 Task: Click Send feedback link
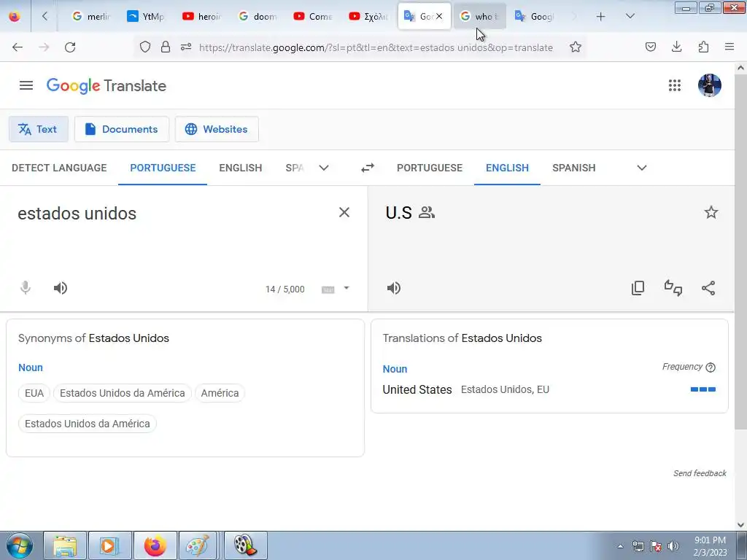click(x=700, y=472)
